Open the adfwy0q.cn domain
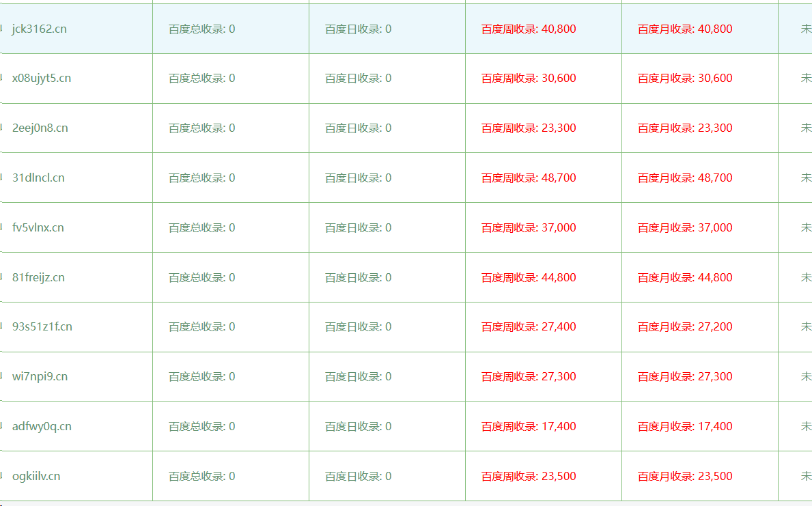 [x=42, y=427]
